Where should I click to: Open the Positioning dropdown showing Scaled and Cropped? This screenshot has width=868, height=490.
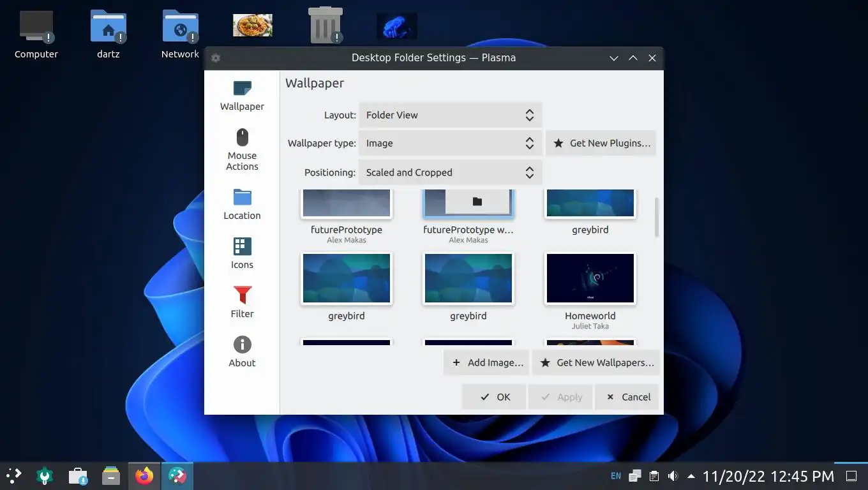tap(450, 172)
